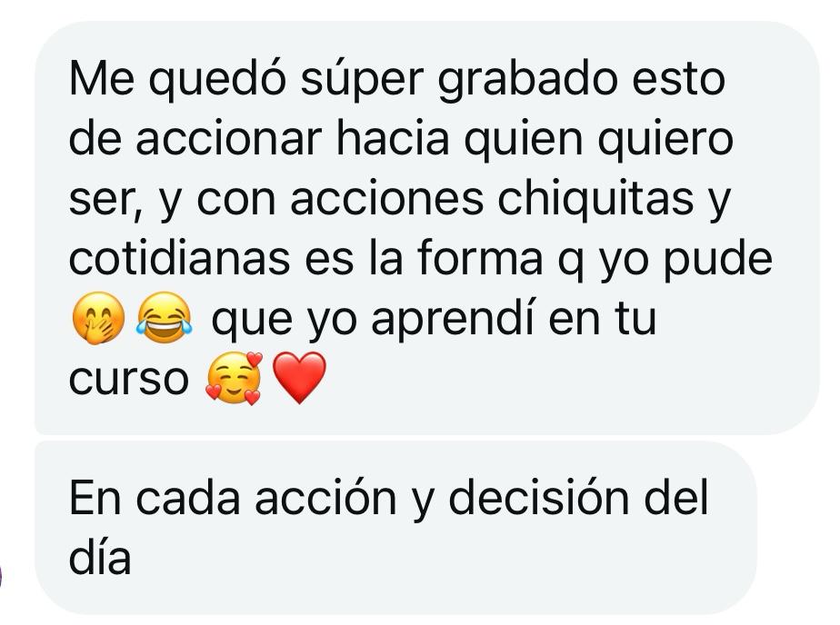Click the smiling face with hearts emoji
Viewport: 840px width, 625px height.
point(234,378)
